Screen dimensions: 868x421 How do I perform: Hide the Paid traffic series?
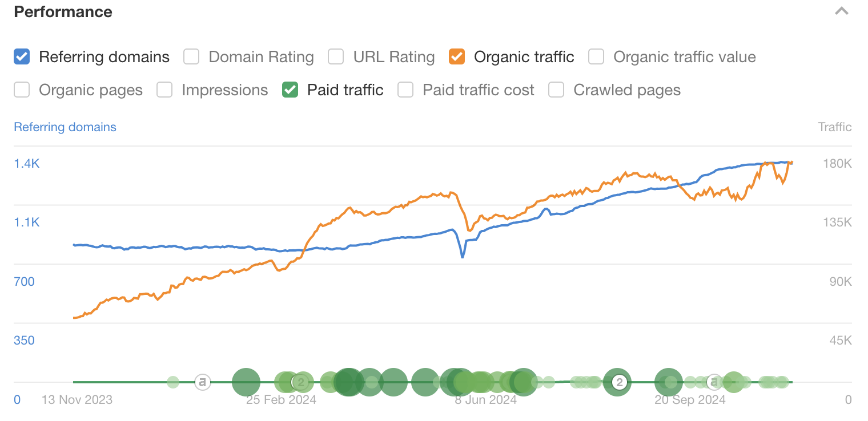(x=290, y=90)
